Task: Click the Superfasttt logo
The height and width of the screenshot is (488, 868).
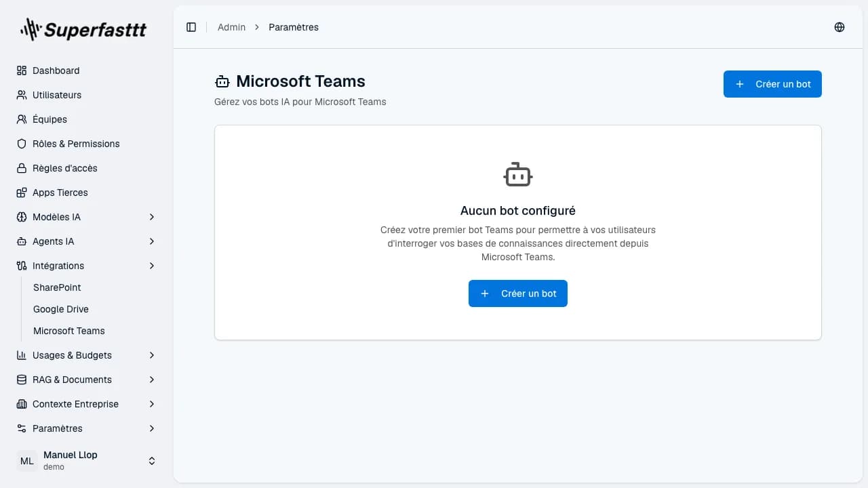Action: click(83, 29)
